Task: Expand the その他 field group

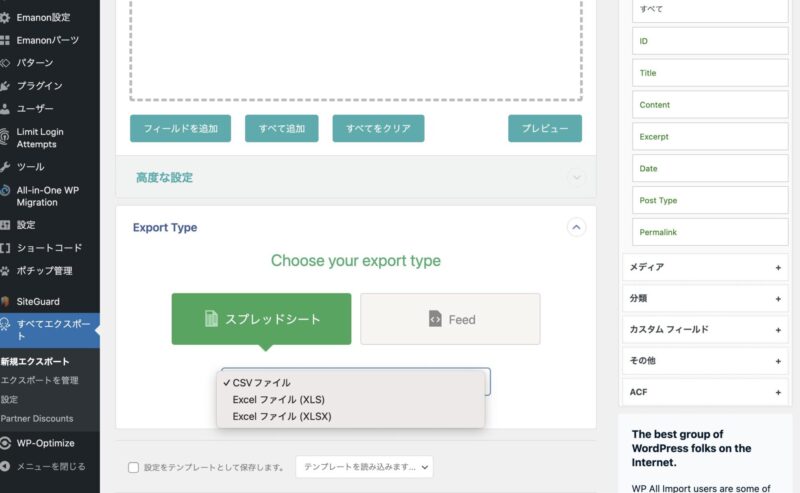Action: pyautogui.click(x=705, y=361)
